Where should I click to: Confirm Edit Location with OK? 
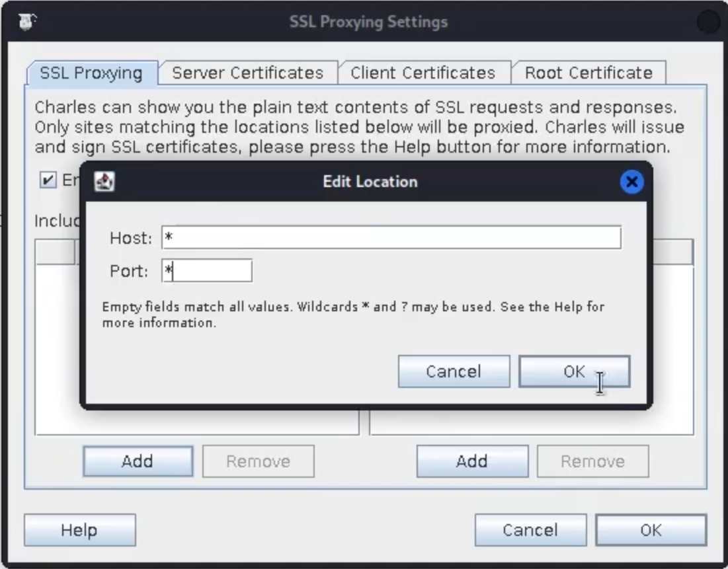(575, 371)
